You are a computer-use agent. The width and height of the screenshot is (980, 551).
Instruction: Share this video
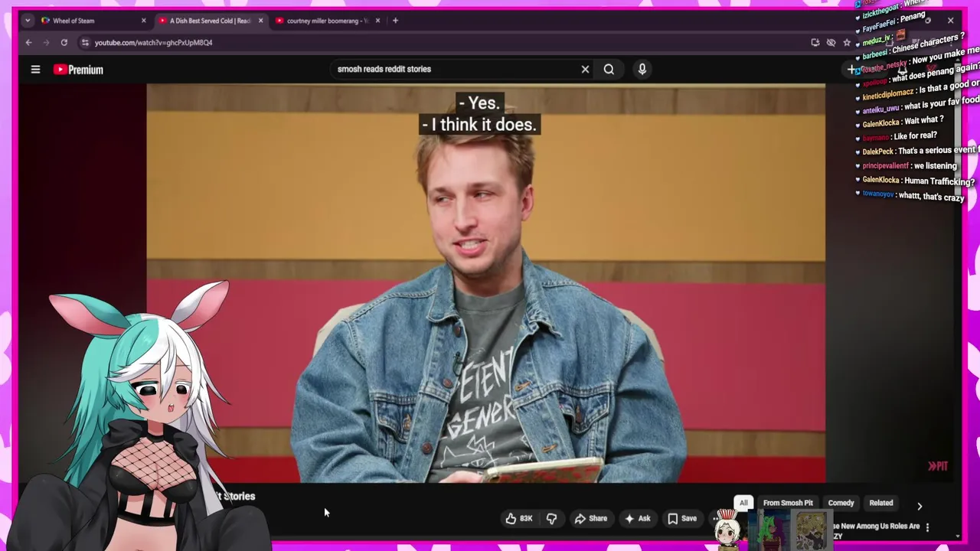[590, 519]
